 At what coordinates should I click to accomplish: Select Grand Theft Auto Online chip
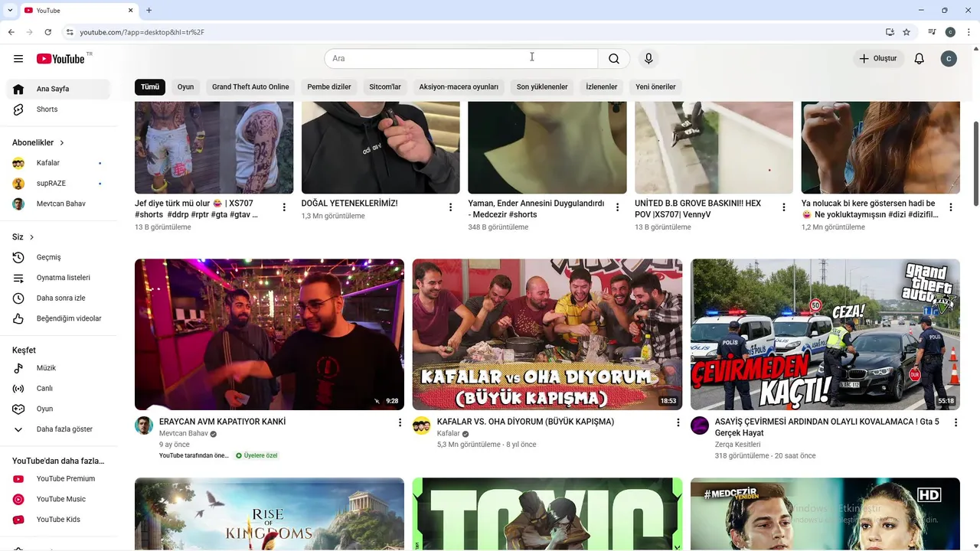point(250,86)
